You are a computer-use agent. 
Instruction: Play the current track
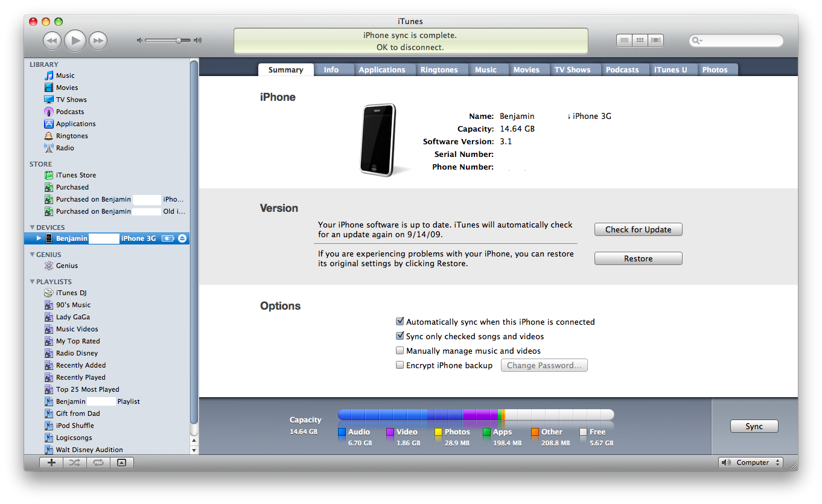pyautogui.click(x=75, y=40)
